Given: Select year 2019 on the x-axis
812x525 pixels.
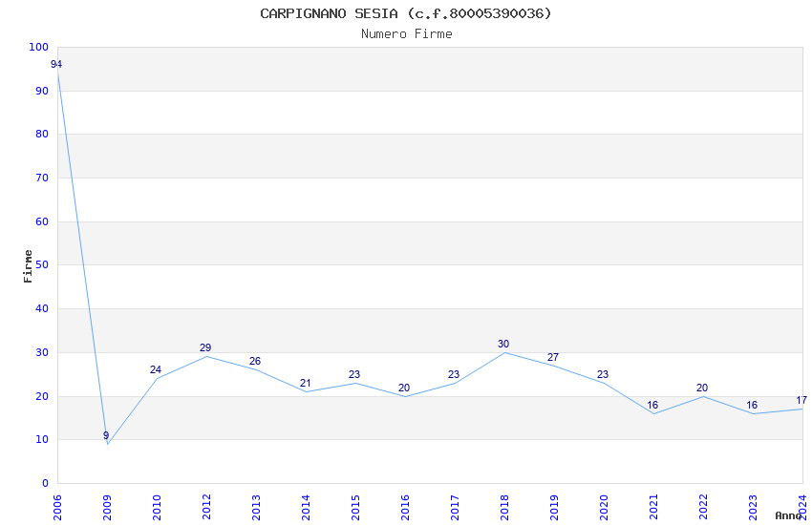Looking at the screenshot, I should click(x=555, y=508).
